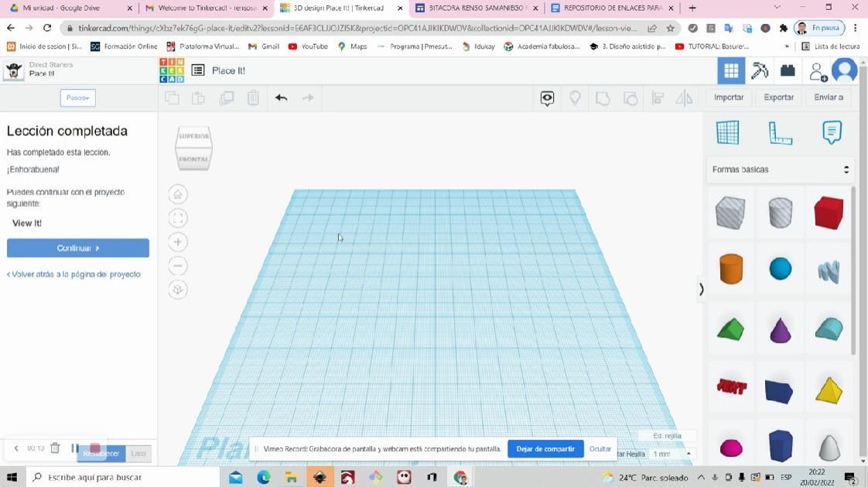Click the view cube SUPERIOR face

tap(193, 136)
